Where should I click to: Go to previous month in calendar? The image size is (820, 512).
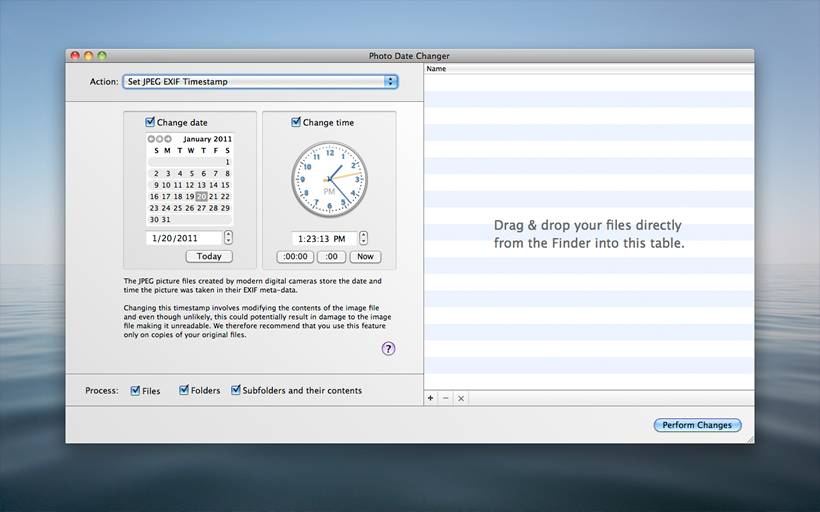pyautogui.click(x=151, y=139)
